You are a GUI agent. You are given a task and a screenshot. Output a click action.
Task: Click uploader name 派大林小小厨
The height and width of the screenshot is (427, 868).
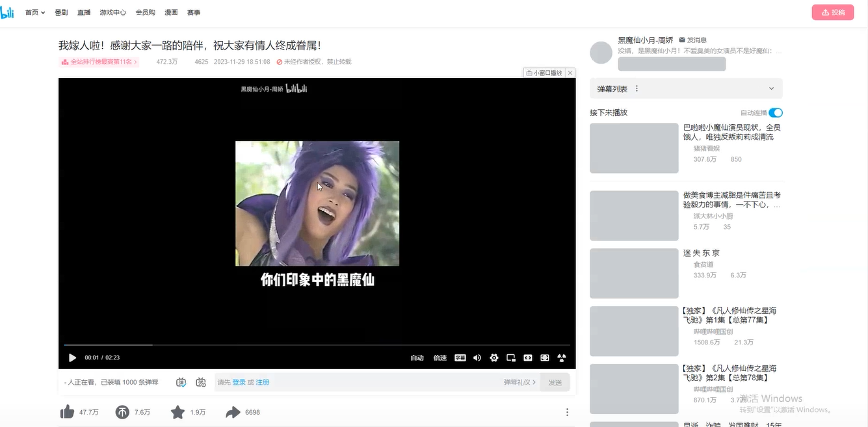tap(713, 216)
